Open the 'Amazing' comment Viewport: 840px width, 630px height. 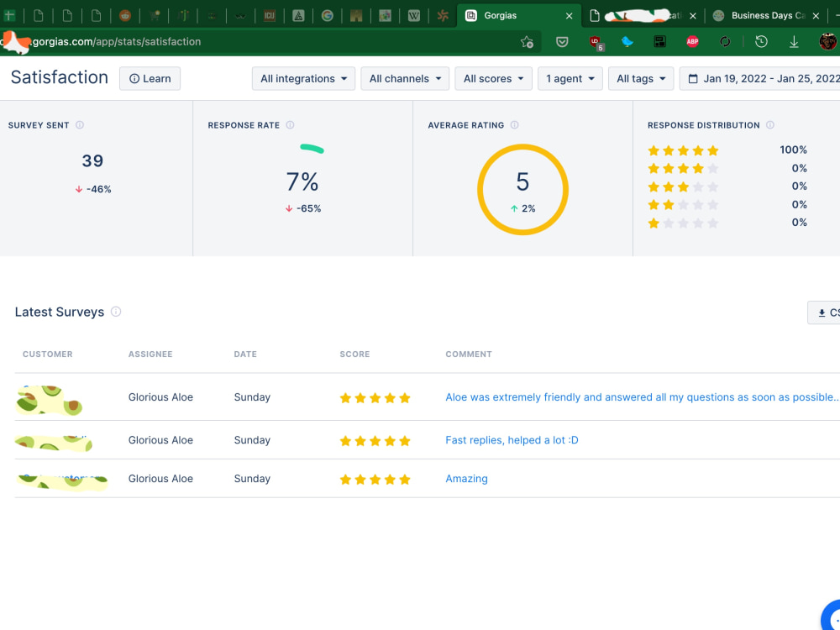pyautogui.click(x=466, y=479)
